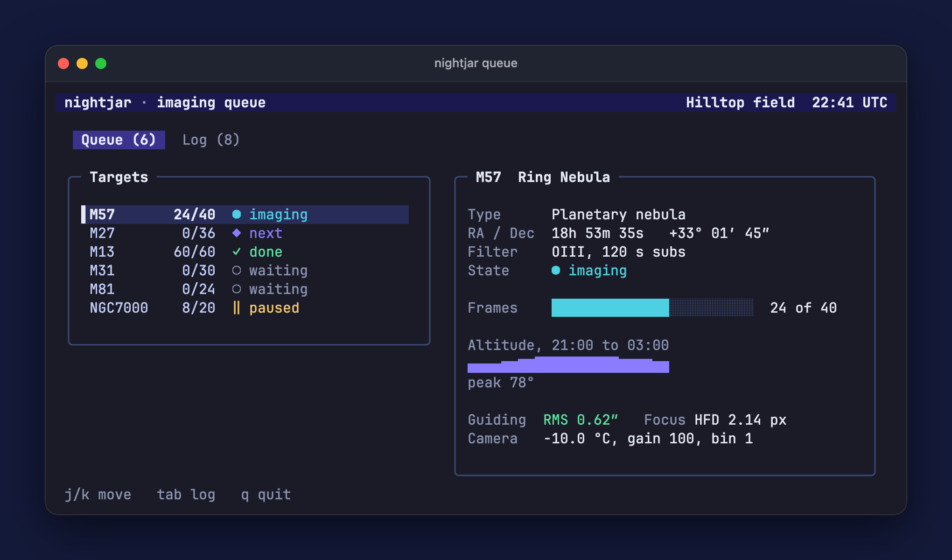Click the 24/40 frame count for M57

point(195,215)
